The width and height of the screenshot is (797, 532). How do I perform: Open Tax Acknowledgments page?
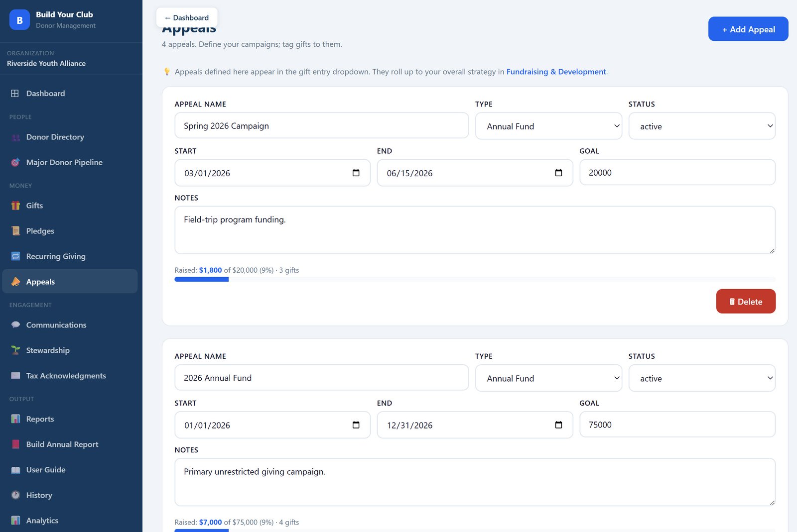click(70, 376)
